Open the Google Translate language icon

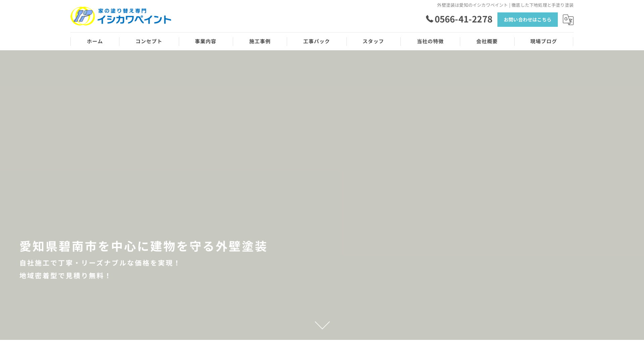pos(568,20)
